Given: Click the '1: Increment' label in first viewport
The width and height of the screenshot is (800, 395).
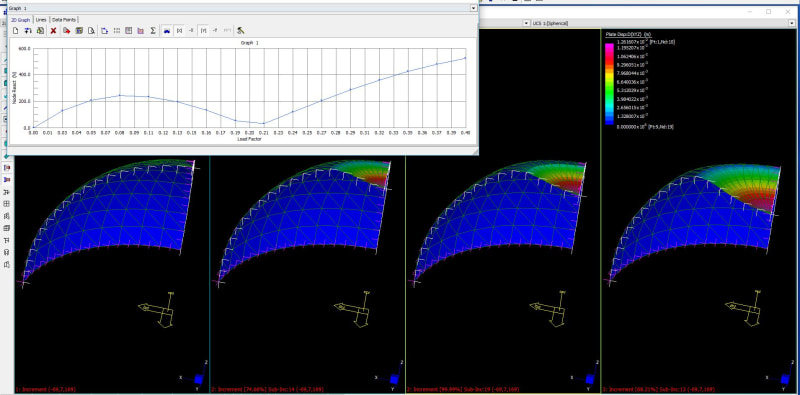Looking at the screenshot, I should [45, 389].
